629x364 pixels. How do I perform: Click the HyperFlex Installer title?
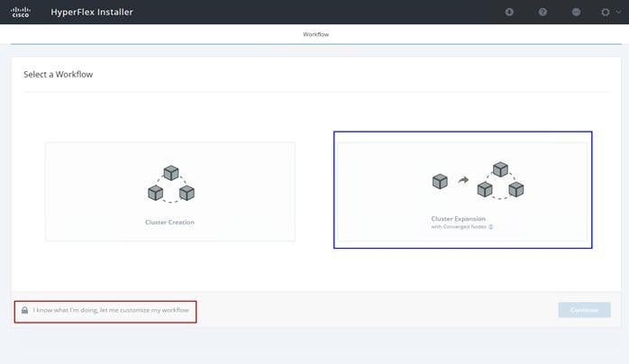pos(92,12)
